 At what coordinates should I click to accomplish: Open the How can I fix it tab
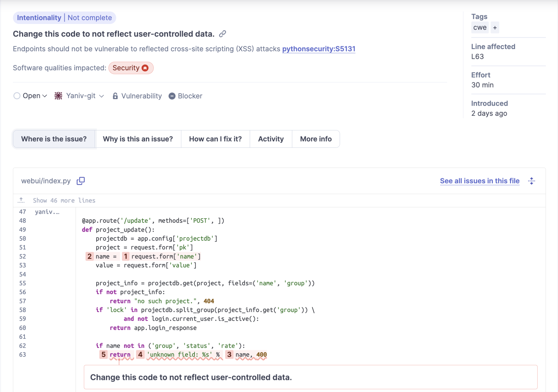tap(215, 139)
